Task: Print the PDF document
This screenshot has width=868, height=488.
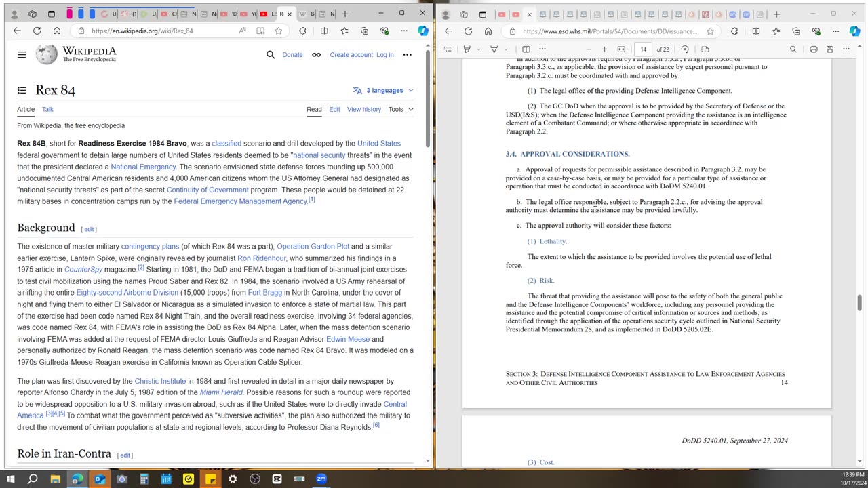Action: click(x=813, y=49)
